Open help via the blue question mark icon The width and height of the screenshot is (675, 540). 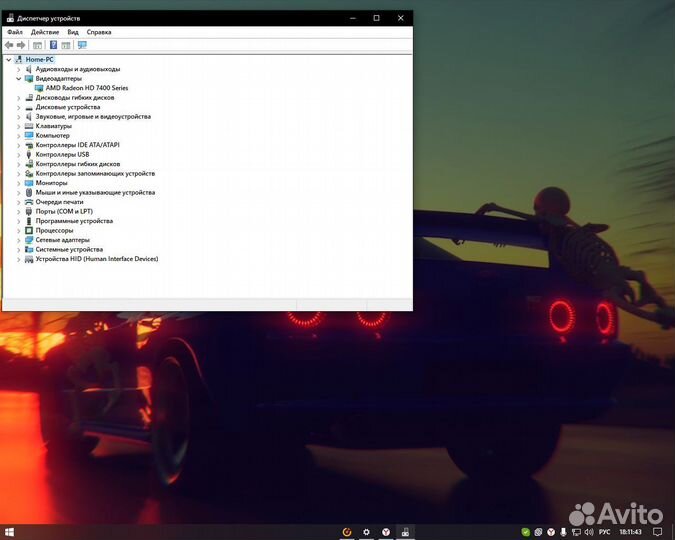pos(53,45)
